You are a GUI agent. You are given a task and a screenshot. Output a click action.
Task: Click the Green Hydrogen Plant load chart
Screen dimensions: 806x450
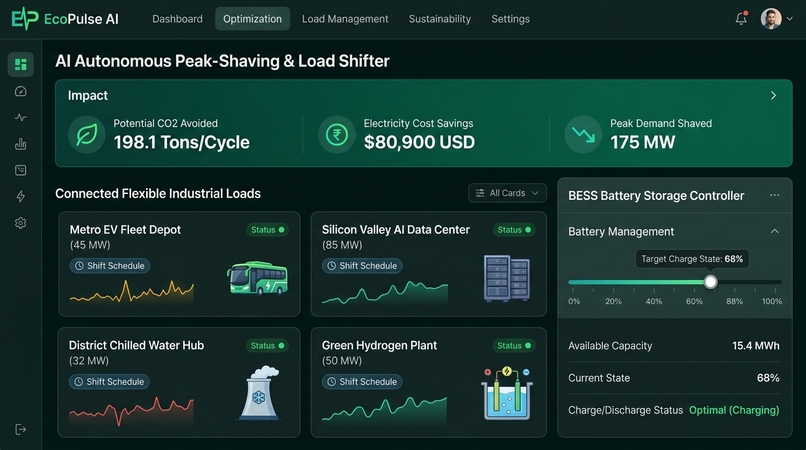pyautogui.click(x=384, y=409)
